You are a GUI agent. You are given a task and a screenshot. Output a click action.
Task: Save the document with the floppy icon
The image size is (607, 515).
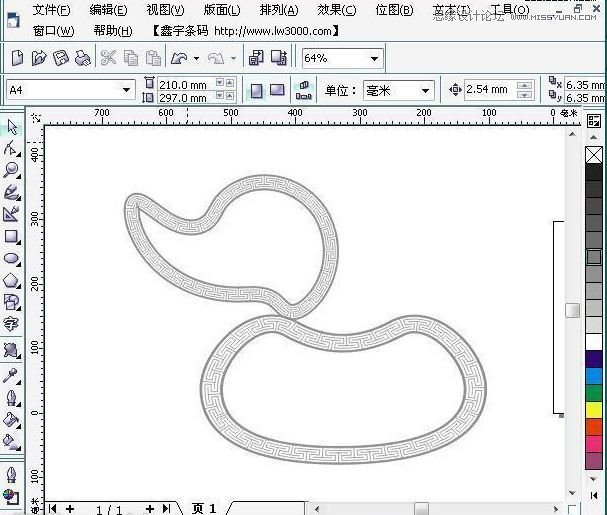point(61,58)
